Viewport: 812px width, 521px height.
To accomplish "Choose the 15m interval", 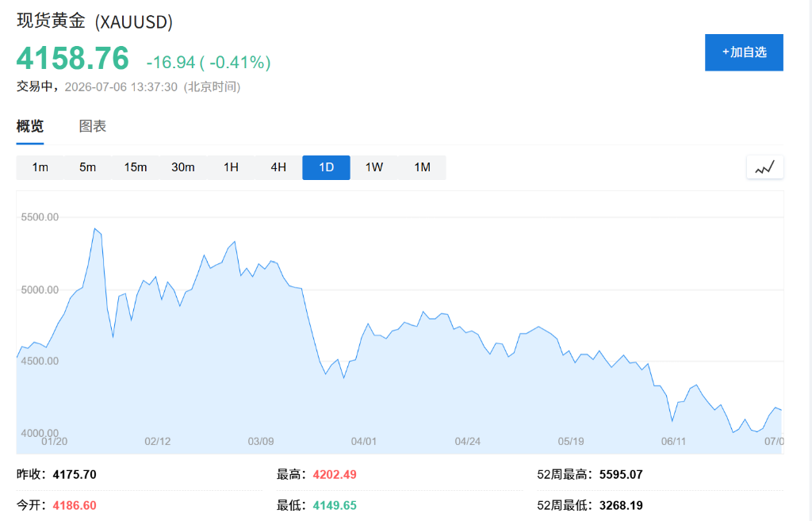I will [135, 167].
